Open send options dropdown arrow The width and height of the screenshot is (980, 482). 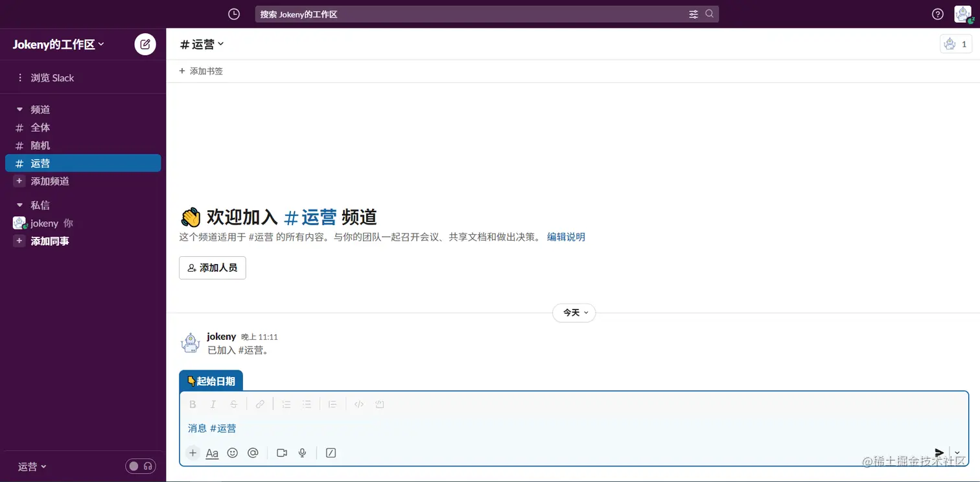click(957, 453)
